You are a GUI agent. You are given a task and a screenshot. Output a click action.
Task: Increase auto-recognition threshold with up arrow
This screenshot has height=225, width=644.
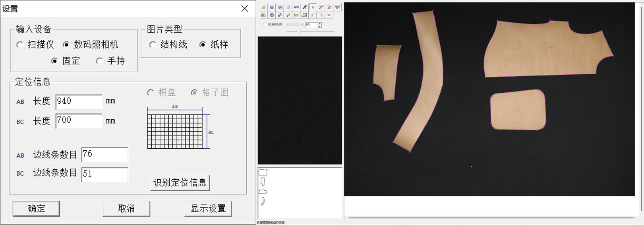(x=319, y=23)
